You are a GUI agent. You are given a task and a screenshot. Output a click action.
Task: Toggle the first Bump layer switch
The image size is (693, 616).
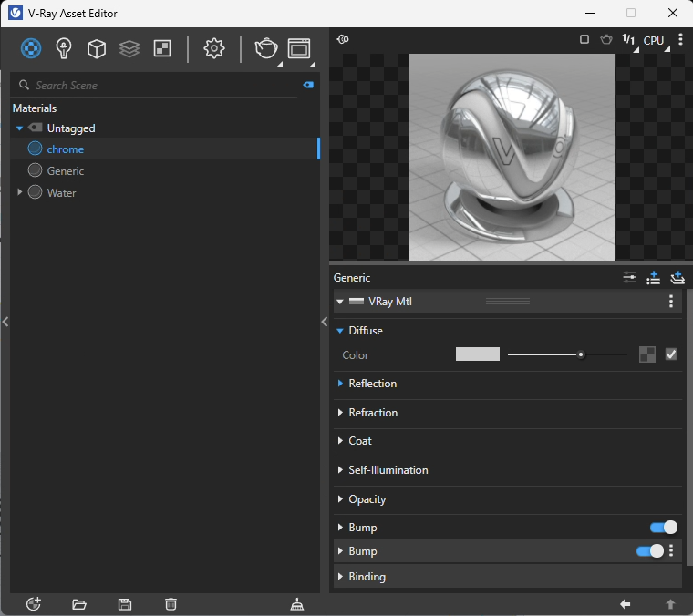664,527
